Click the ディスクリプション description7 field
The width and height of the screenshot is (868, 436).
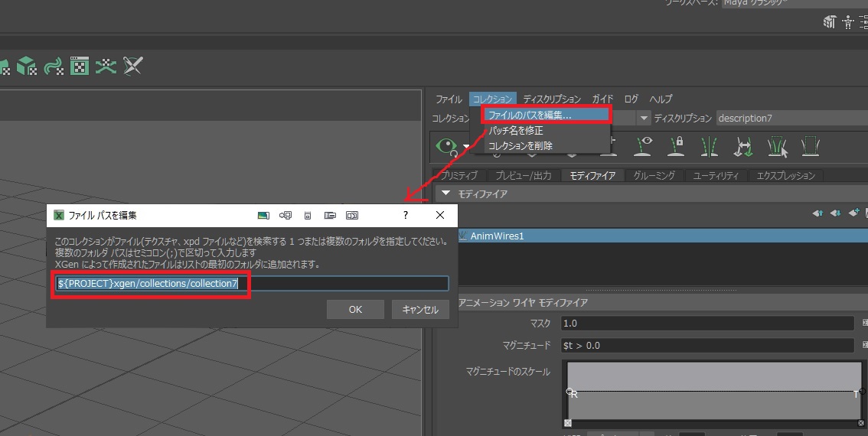pos(792,118)
